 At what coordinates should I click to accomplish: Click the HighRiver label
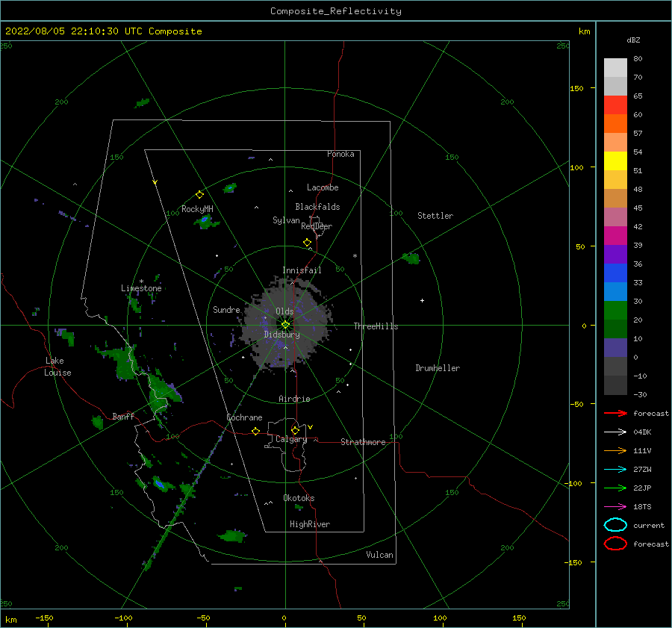pyautogui.click(x=310, y=524)
